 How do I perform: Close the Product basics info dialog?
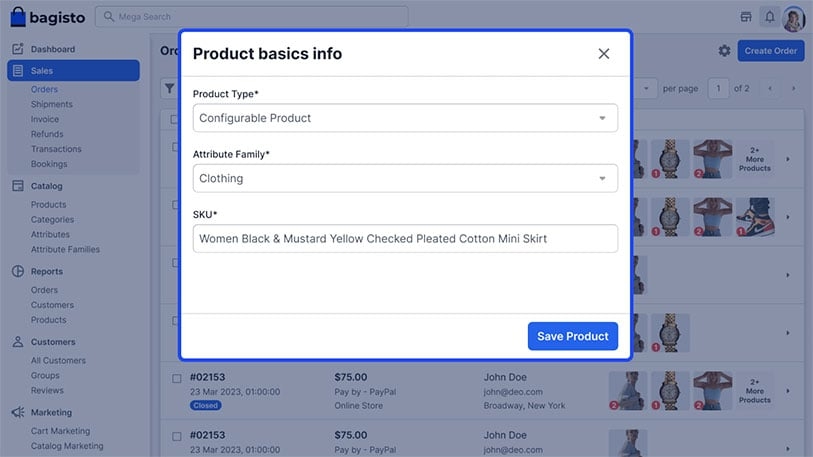(x=603, y=54)
